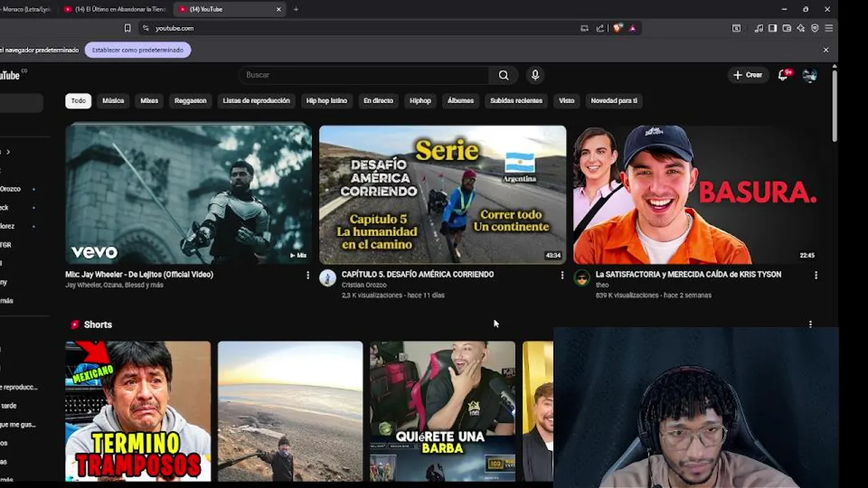Dismiss the default browser notification bar

pos(825,49)
